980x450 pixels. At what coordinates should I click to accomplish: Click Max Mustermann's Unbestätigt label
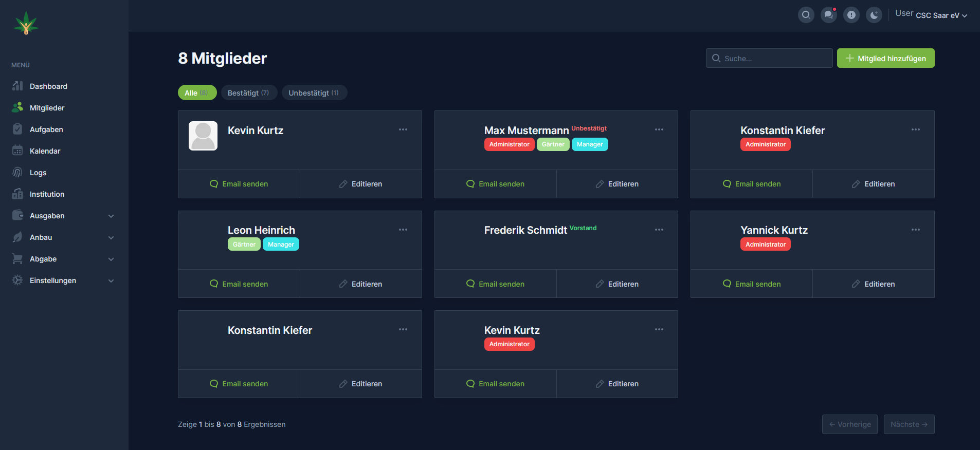[589, 128]
